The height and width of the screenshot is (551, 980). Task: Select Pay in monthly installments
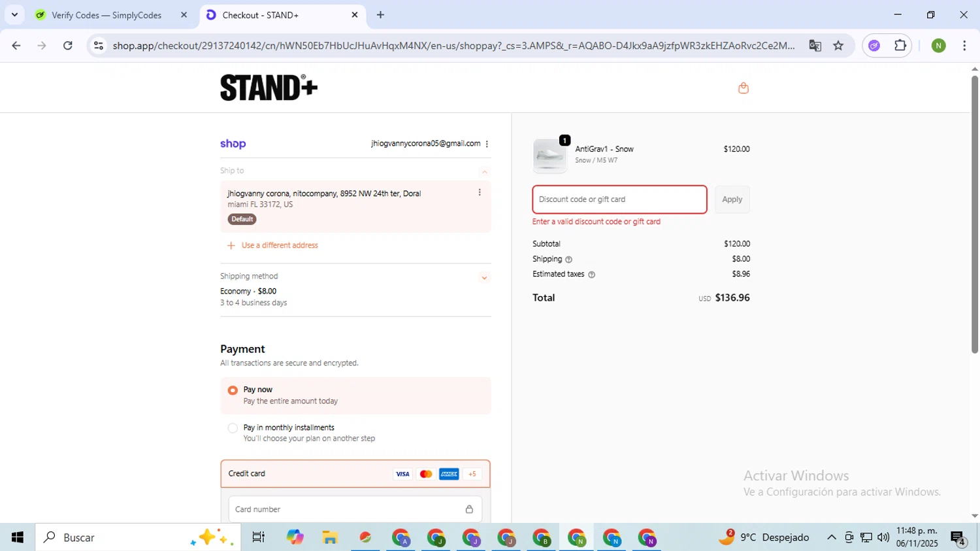coord(233,428)
